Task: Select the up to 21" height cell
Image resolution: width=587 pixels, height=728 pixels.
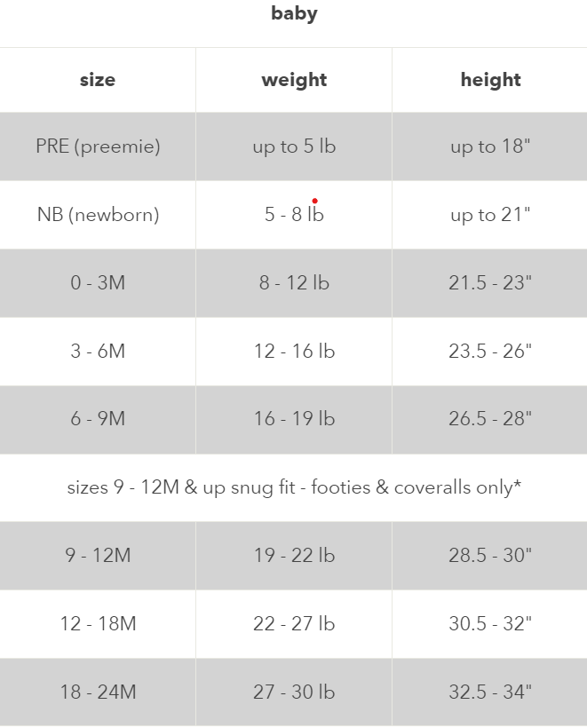Action: coord(490,215)
